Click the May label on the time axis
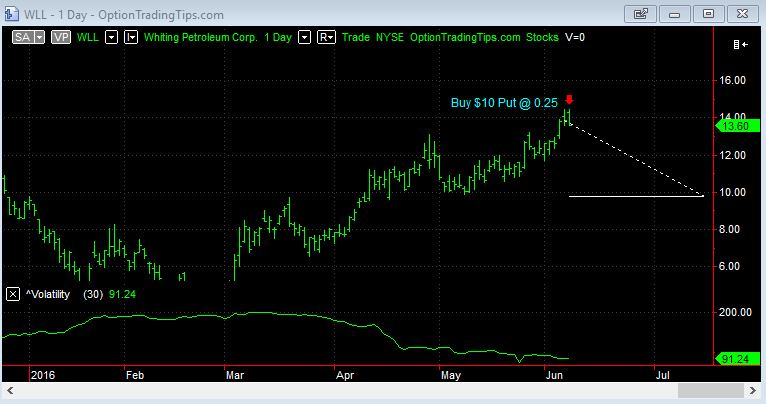The height and width of the screenshot is (404, 766). coord(450,375)
